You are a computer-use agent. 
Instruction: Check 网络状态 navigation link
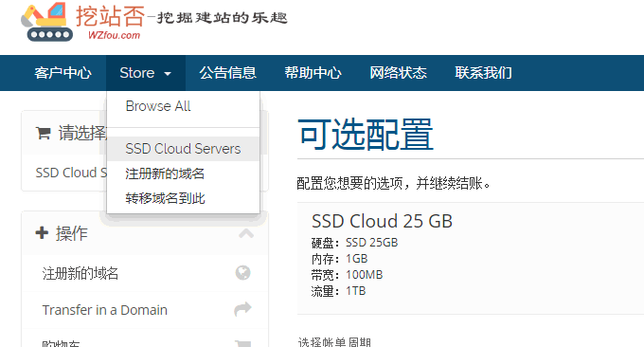pos(398,73)
